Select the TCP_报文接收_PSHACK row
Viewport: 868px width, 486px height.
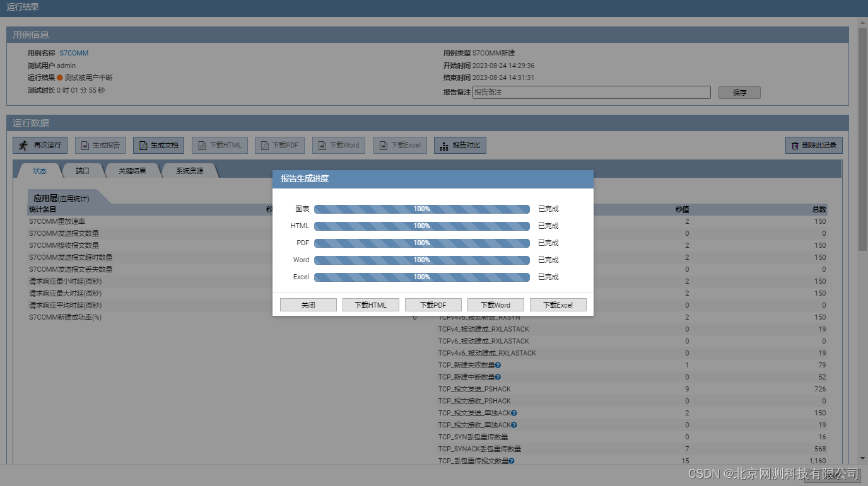pos(632,401)
